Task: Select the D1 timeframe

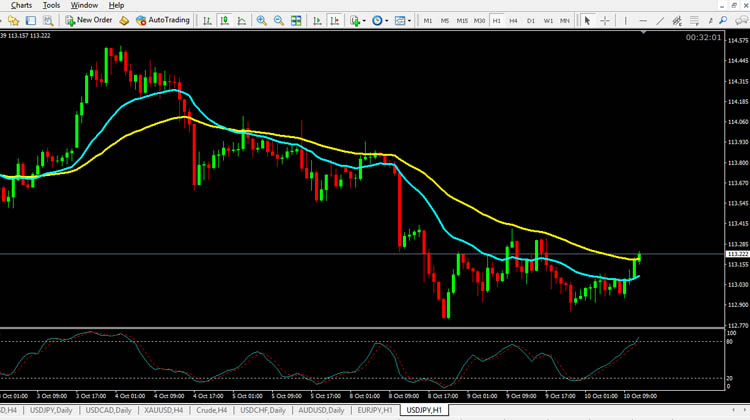Action: pyautogui.click(x=530, y=21)
